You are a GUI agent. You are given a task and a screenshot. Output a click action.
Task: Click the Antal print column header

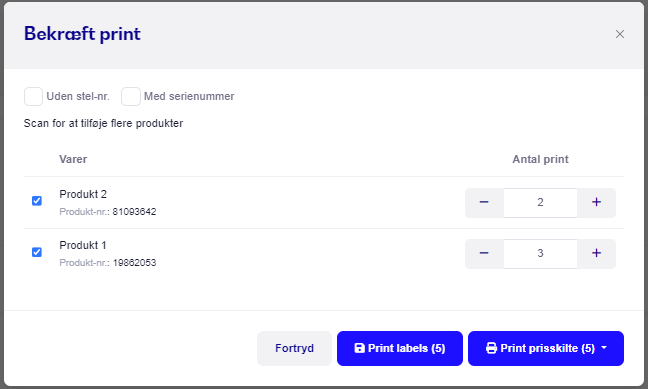[x=540, y=159]
